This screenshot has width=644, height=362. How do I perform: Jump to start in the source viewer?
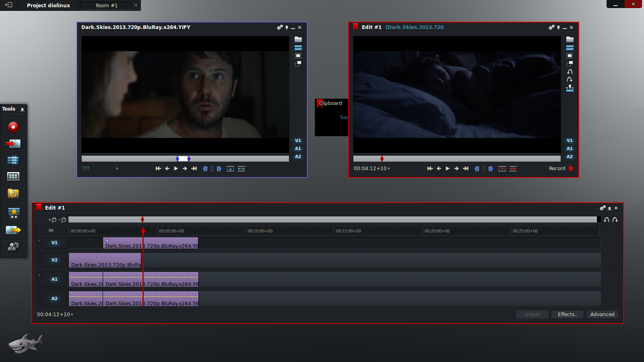point(158,169)
